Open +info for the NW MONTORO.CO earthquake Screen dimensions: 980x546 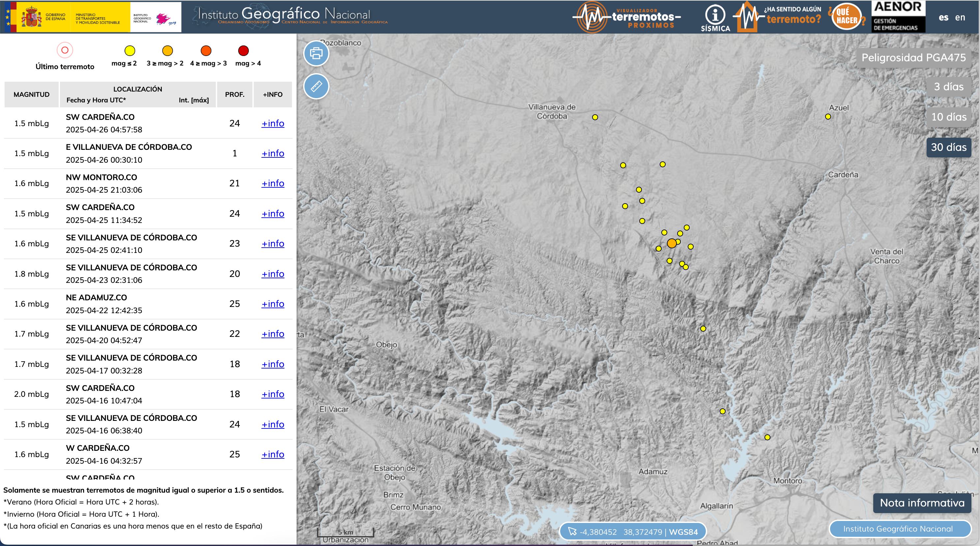click(273, 183)
